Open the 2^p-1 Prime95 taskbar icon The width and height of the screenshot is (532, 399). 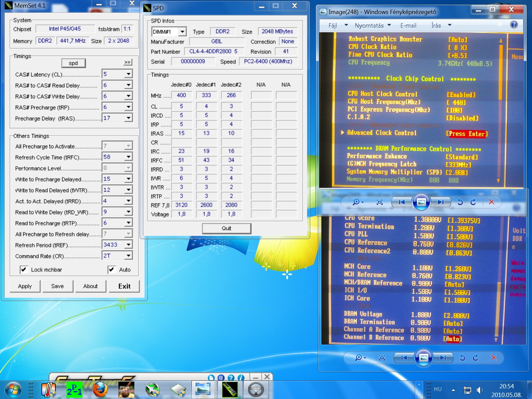(74, 390)
